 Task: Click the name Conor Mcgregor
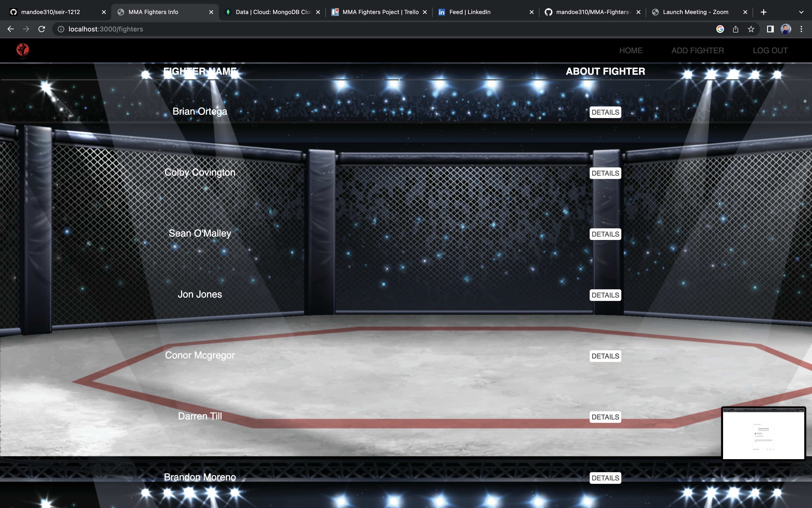coord(200,355)
